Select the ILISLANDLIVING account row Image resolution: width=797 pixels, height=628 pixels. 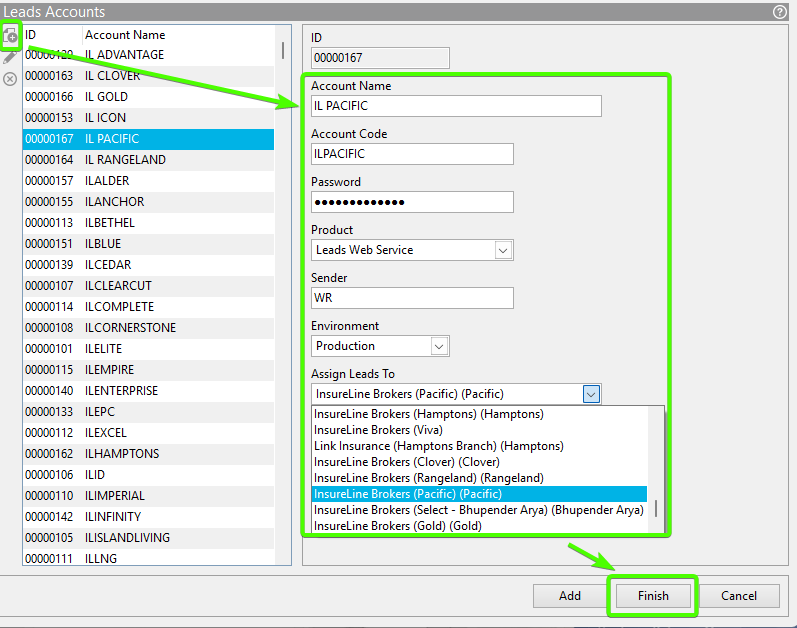click(x=148, y=538)
